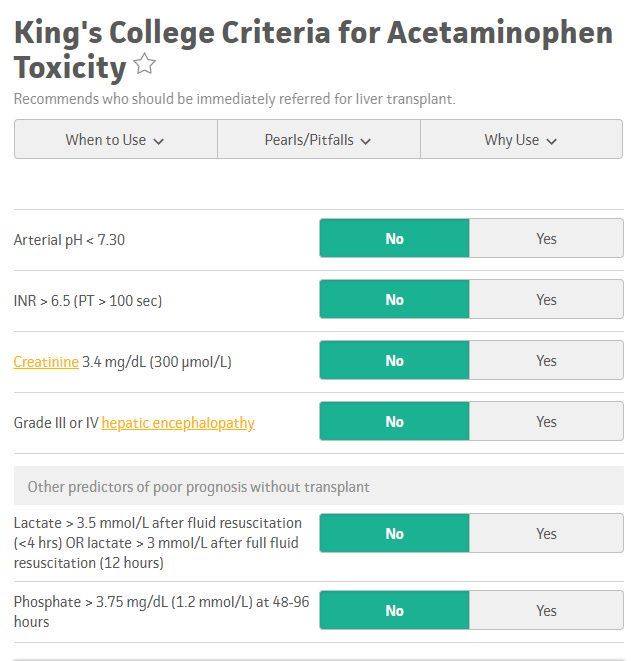635x661 pixels.
Task: Expand the When to Use section
Action: click(116, 140)
